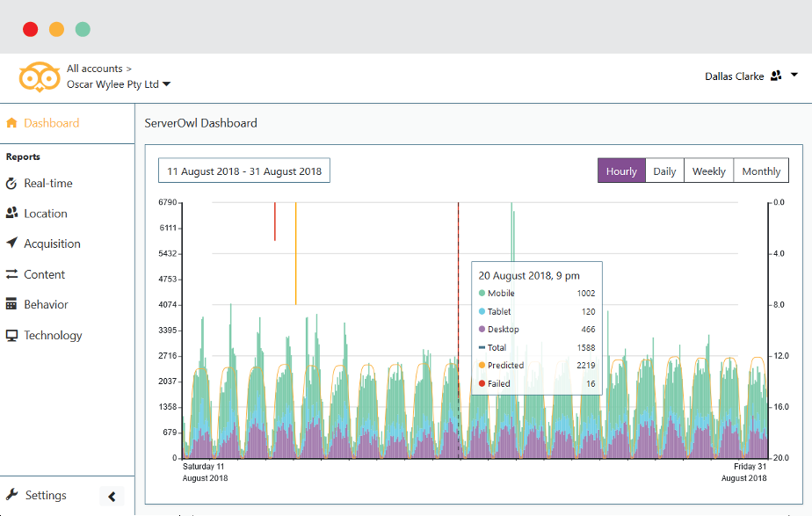
Task: Collapse the sidebar using the left chevron
Action: pyautogui.click(x=112, y=496)
